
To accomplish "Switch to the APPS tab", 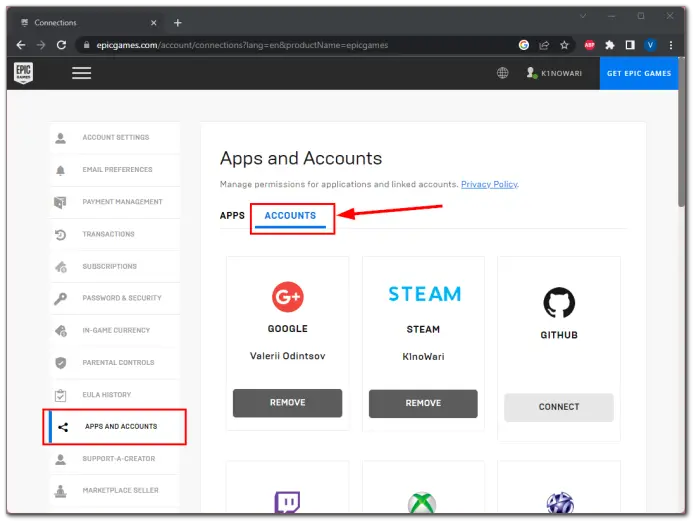I will pyautogui.click(x=232, y=215).
